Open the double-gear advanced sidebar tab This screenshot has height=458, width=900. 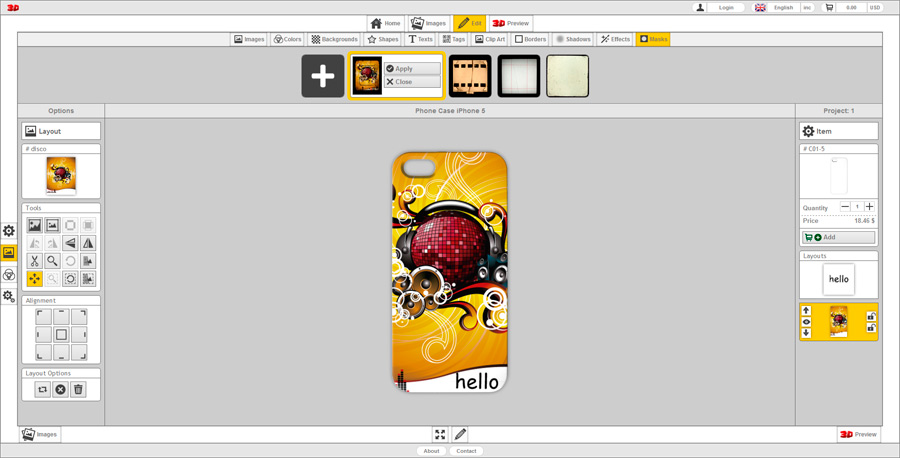point(9,296)
